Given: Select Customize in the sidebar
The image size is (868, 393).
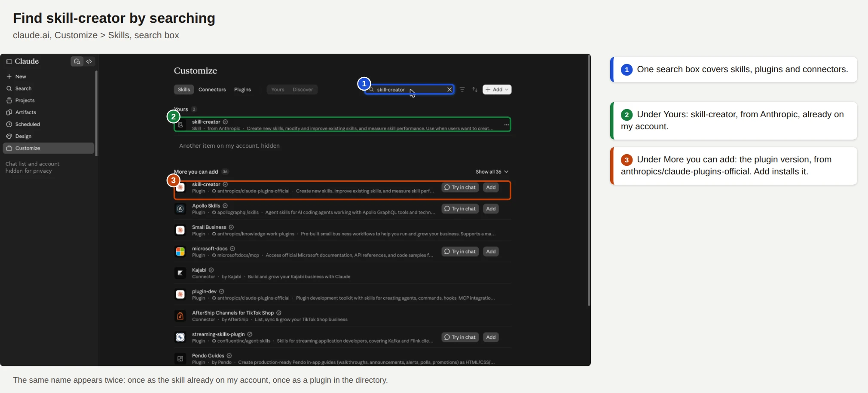Looking at the screenshot, I should coord(48,148).
